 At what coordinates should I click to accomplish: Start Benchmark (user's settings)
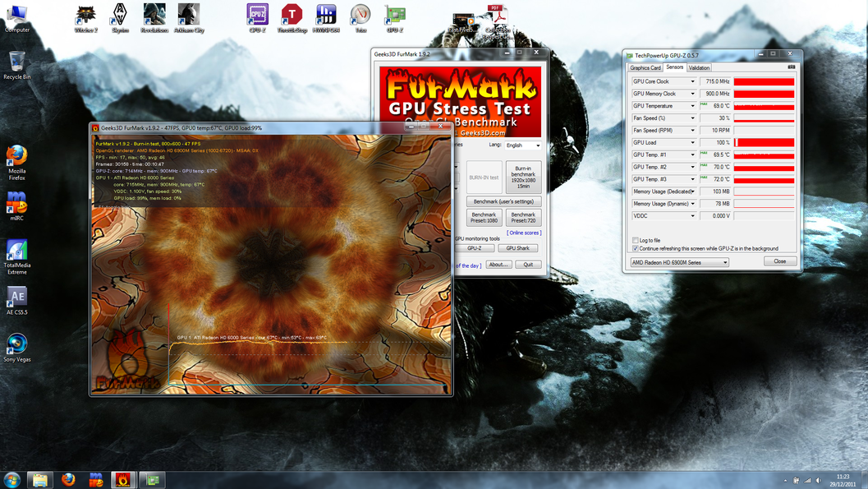[503, 201]
